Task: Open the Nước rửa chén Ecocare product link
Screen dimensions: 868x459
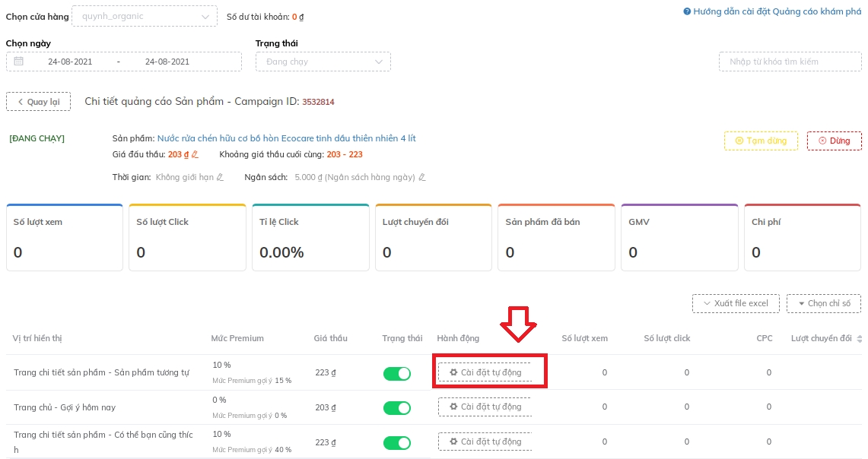Action: coord(286,138)
